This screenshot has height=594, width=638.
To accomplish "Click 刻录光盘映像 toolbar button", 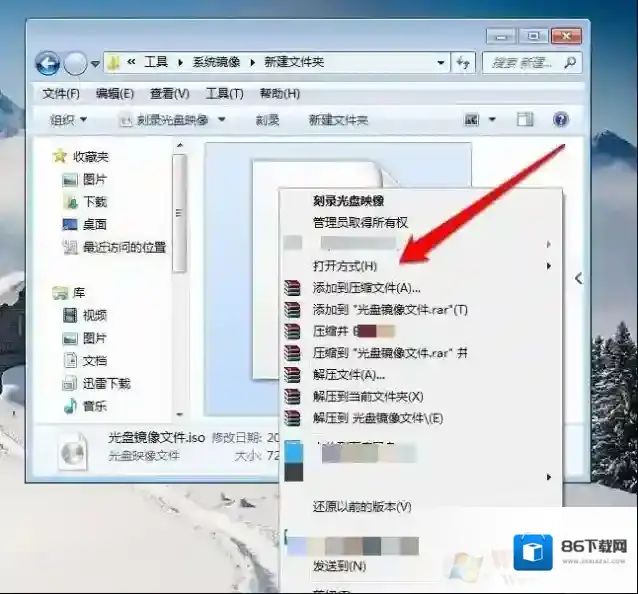I will [x=164, y=120].
